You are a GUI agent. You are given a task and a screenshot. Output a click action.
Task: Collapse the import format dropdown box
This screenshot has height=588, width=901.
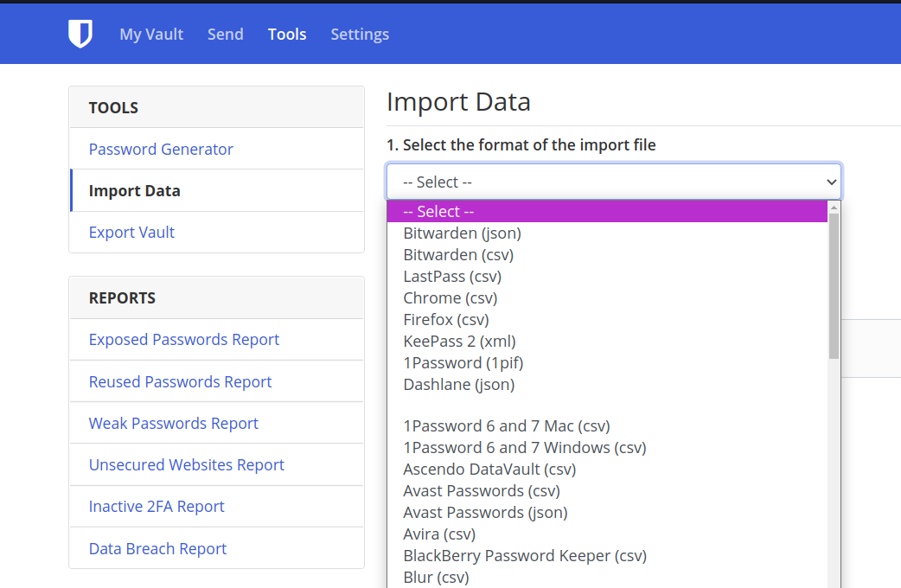tap(614, 182)
